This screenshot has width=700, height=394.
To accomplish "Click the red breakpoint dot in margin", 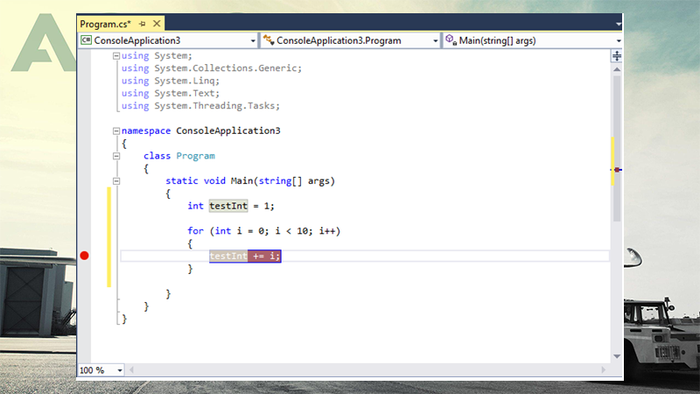I will (x=84, y=256).
